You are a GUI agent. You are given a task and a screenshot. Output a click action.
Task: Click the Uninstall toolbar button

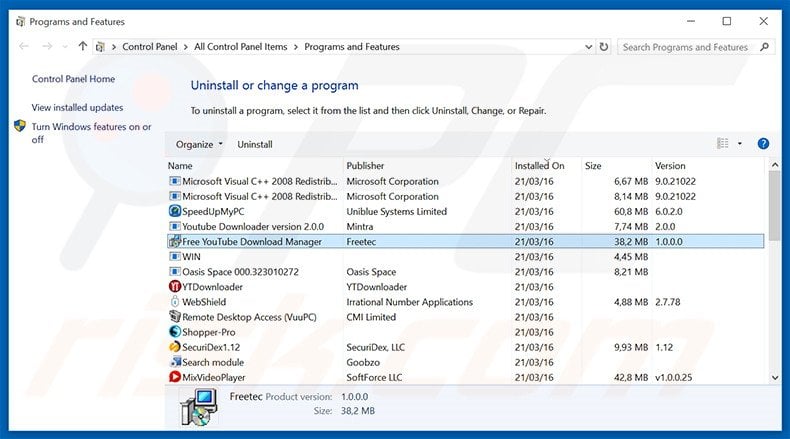[x=255, y=144]
